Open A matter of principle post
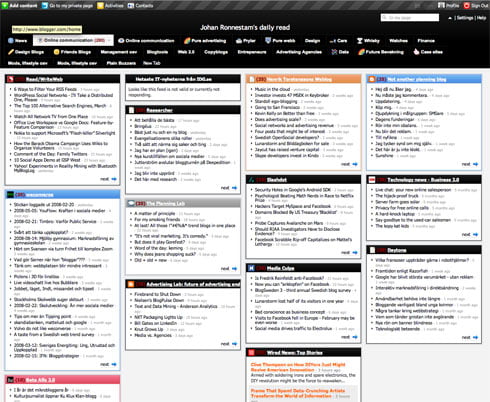This screenshot has height=402, width=490. (155, 213)
